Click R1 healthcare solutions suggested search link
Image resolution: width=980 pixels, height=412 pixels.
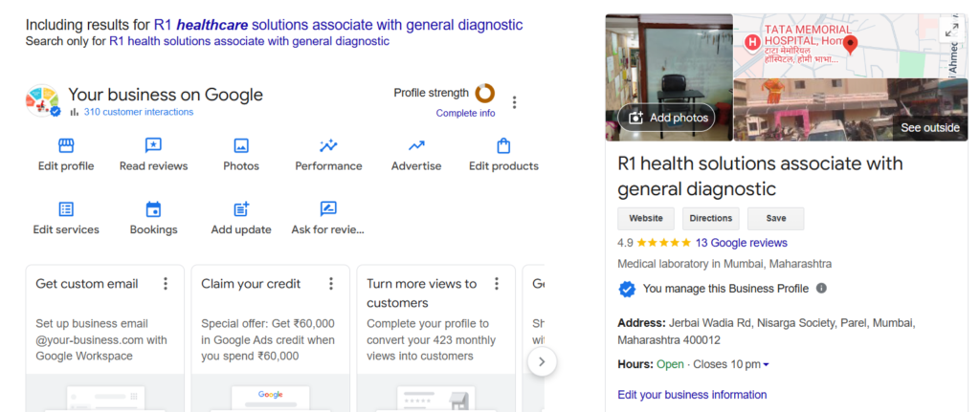tap(338, 25)
